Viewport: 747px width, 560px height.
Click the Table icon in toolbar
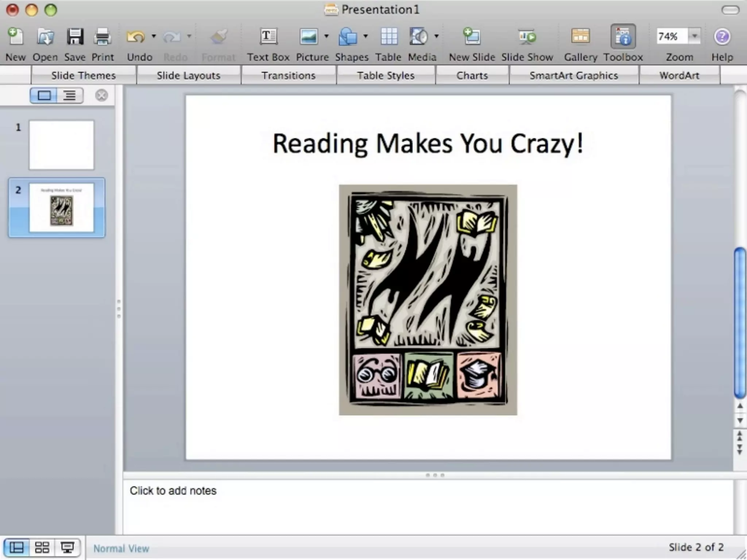(x=388, y=37)
